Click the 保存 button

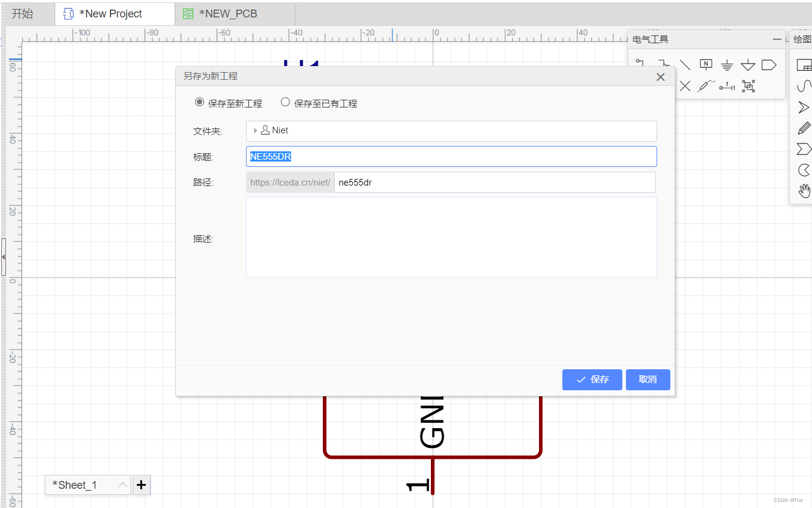tap(592, 379)
